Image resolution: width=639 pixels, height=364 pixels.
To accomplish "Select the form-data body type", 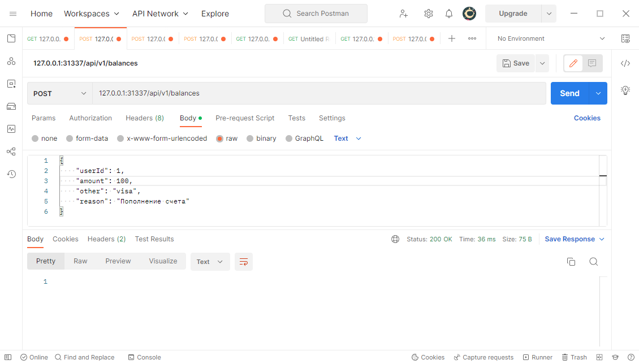I will click(x=87, y=138).
